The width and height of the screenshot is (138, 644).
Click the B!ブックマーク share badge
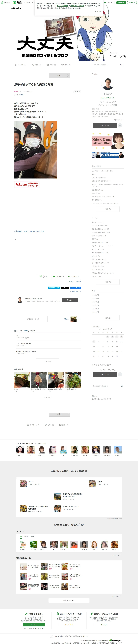(54, 288)
